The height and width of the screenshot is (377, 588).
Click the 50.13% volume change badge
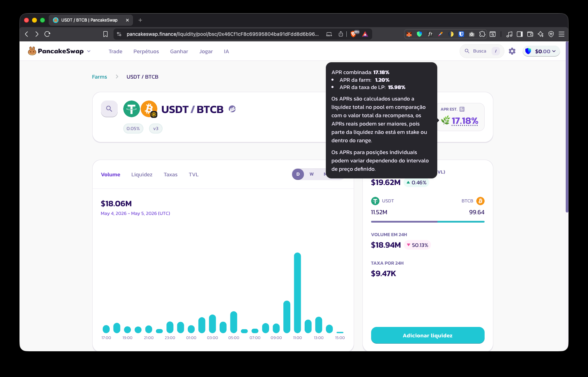coord(417,245)
